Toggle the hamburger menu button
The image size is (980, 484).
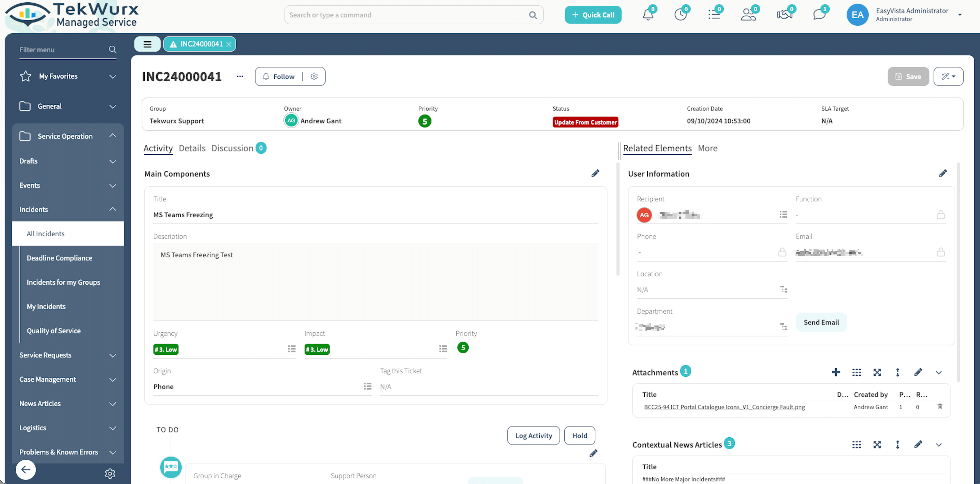(147, 44)
